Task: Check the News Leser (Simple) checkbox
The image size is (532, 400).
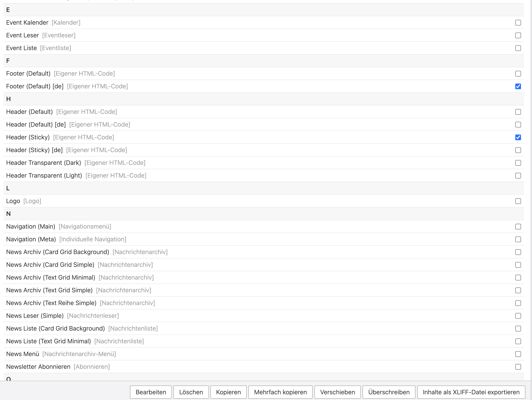Action: click(518, 316)
